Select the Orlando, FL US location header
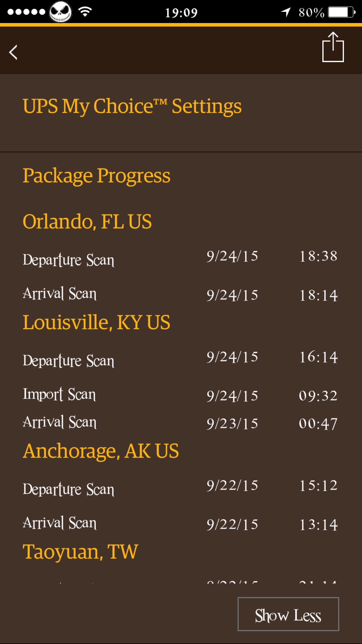Viewport: 362px width, 644px height. tap(87, 221)
